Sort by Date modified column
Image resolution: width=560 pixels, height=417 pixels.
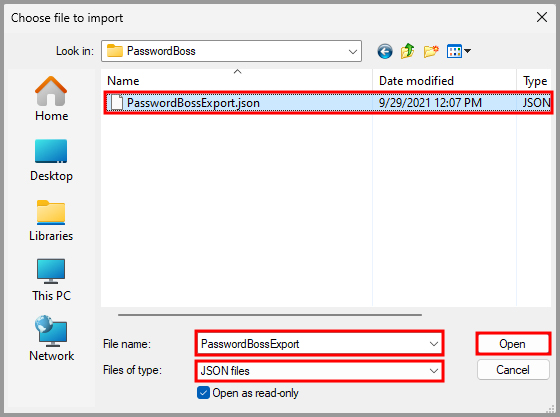point(444,80)
